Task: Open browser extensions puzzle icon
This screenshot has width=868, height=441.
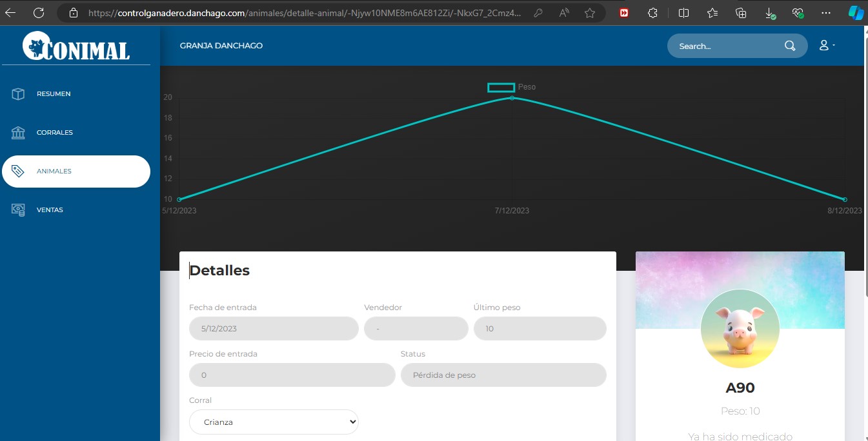Action: pyautogui.click(x=652, y=13)
